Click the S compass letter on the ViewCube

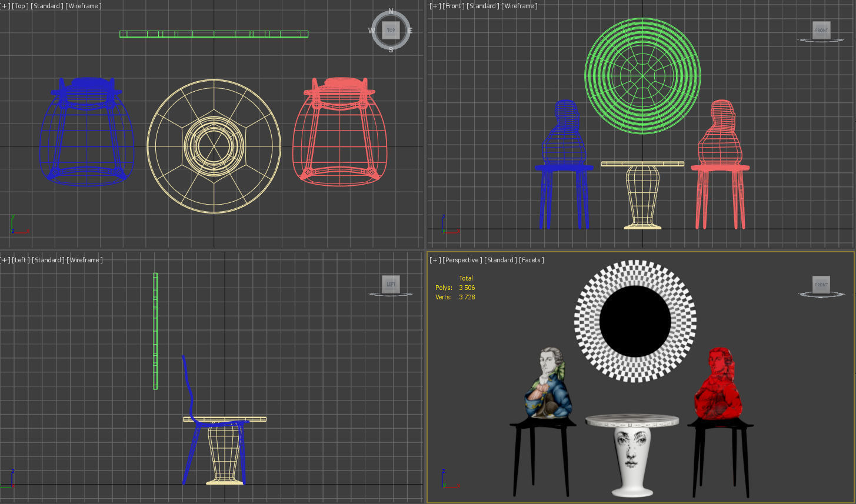tap(391, 50)
